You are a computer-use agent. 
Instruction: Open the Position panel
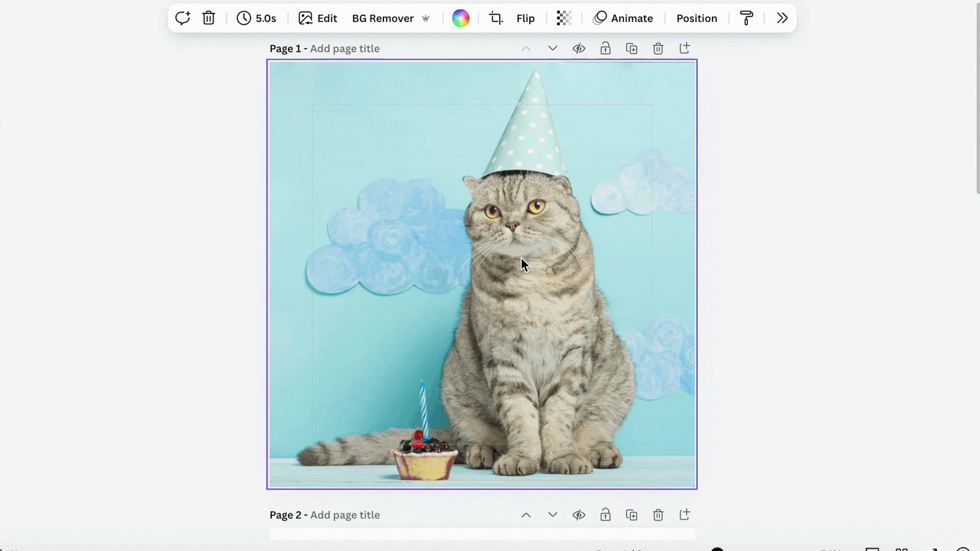(x=697, y=18)
